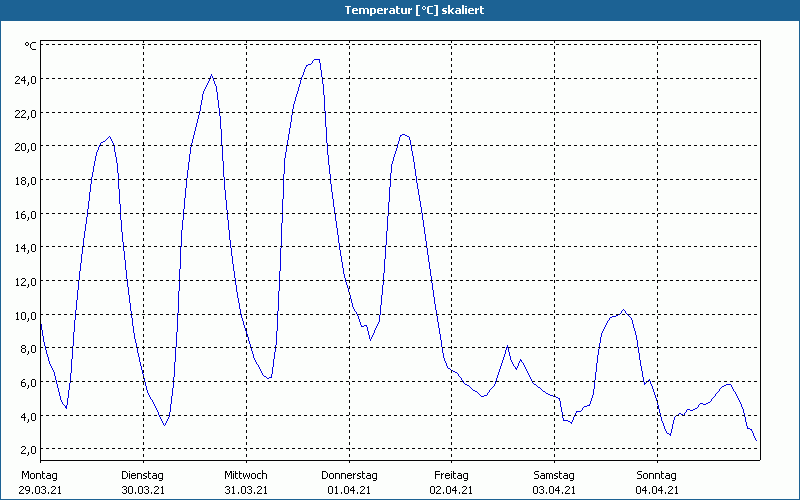
Task: Select the 24,0 y-axis label
Action: coord(26,80)
